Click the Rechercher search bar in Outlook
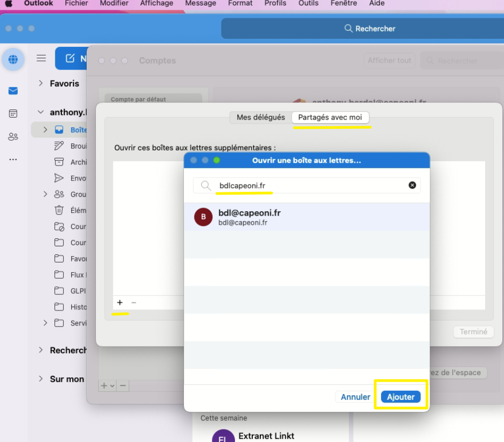 click(x=363, y=29)
